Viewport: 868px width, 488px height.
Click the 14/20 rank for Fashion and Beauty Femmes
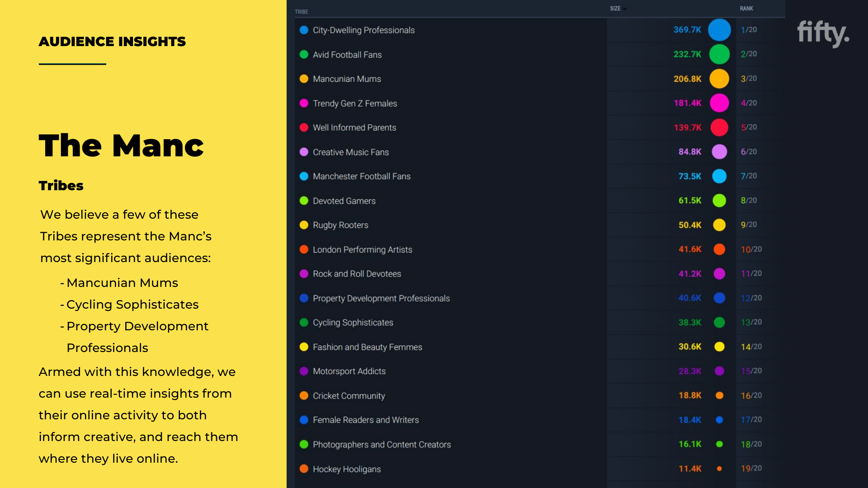[x=751, y=347]
